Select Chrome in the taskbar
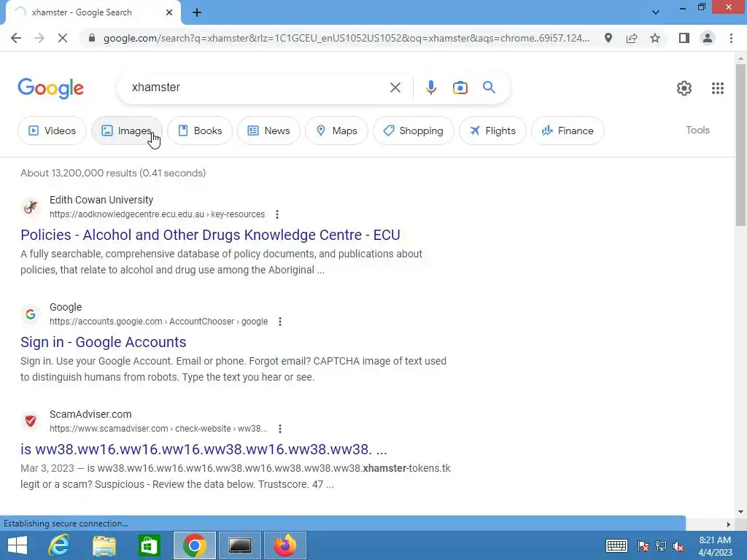 (194, 545)
